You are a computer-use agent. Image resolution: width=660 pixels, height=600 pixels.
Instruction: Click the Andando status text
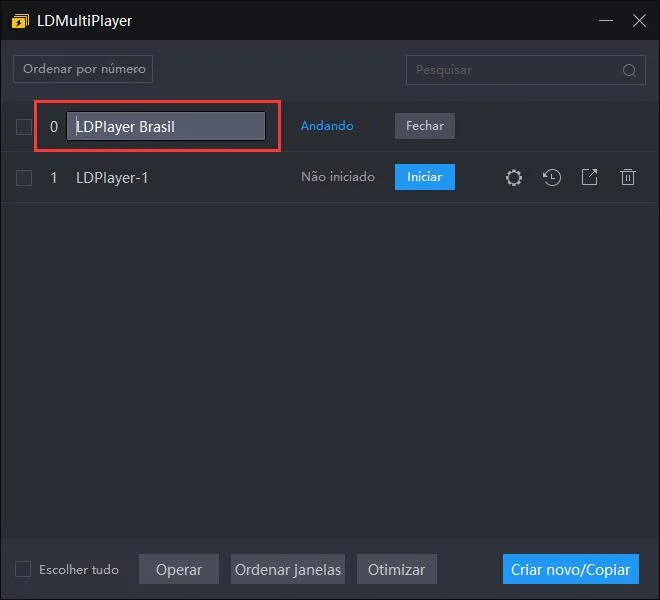[x=327, y=126]
